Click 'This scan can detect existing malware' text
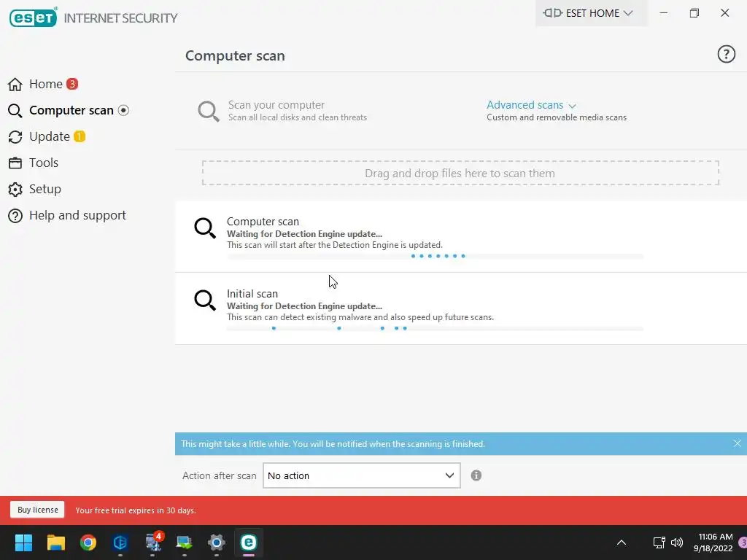This screenshot has height=560, width=747. click(x=360, y=317)
